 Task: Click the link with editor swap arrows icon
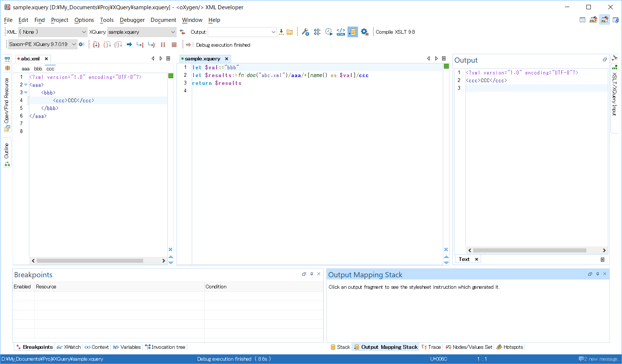[182, 32]
